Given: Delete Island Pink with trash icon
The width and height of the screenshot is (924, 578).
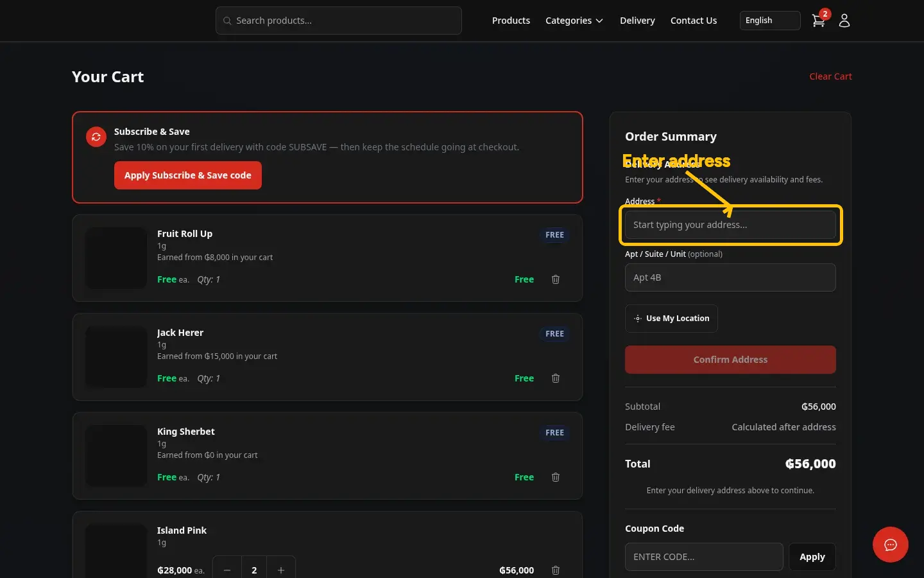Looking at the screenshot, I should click(x=556, y=570).
